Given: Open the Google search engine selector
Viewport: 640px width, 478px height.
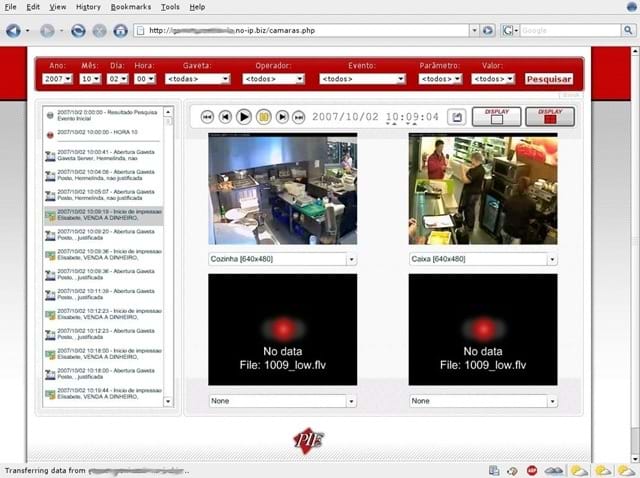Looking at the screenshot, I should coord(510,31).
